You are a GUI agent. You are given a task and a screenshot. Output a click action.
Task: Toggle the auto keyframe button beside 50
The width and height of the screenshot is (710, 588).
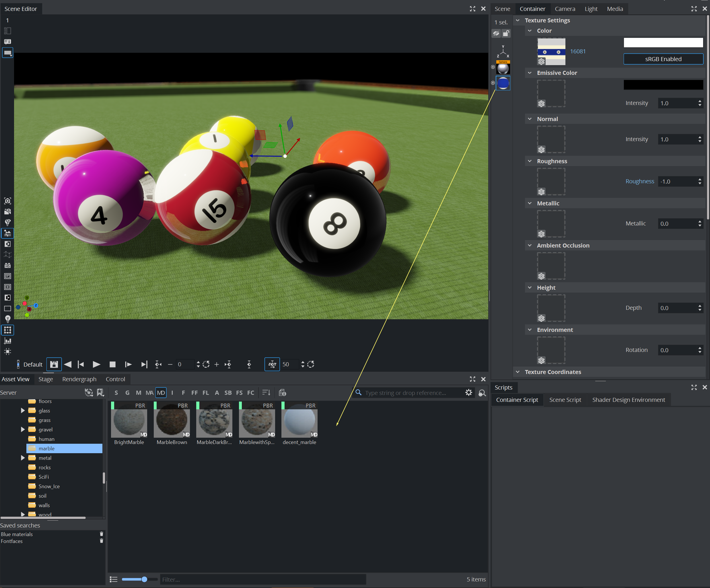pos(272,364)
